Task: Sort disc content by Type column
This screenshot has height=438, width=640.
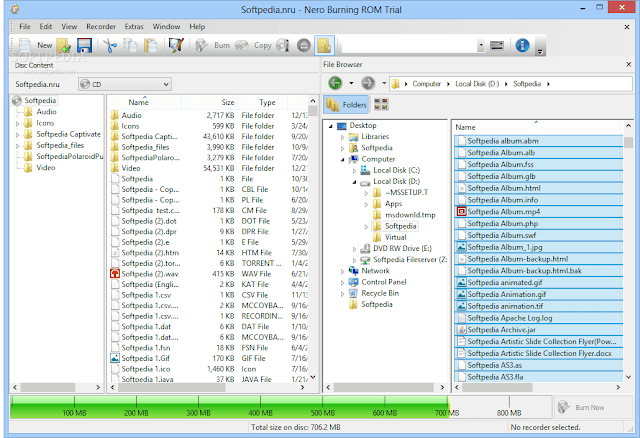Action: tap(263, 102)
